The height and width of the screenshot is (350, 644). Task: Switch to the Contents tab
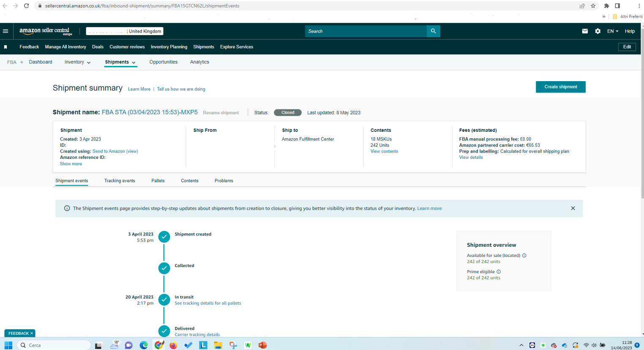point(190,181)
